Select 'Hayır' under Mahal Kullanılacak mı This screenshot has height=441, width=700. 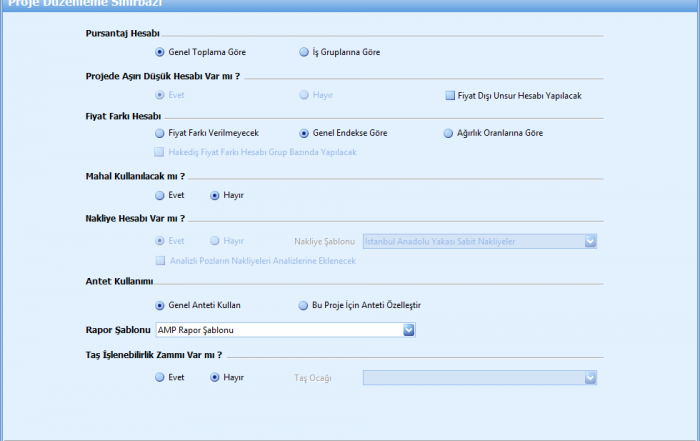(x=215, y=196)
